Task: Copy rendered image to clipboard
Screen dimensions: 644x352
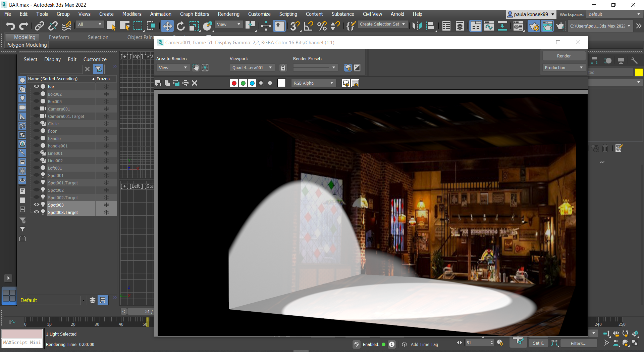Action: [167, 83]
